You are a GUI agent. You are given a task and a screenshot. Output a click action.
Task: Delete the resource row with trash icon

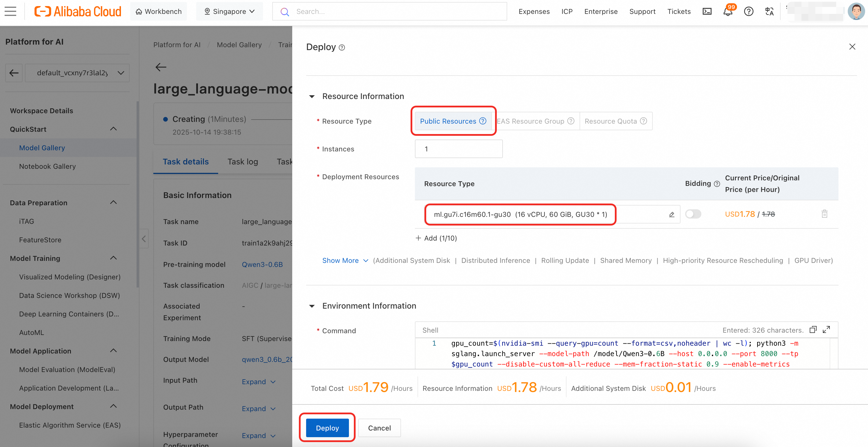824,214
